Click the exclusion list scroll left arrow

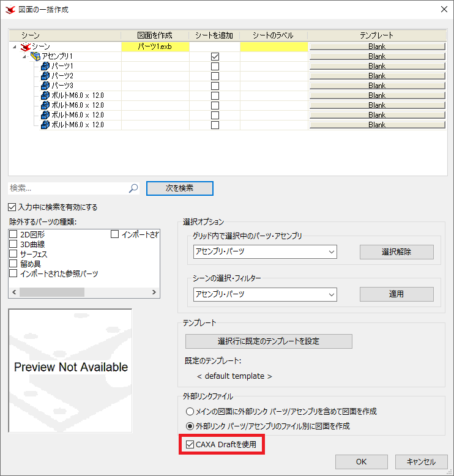pos(14,292)
